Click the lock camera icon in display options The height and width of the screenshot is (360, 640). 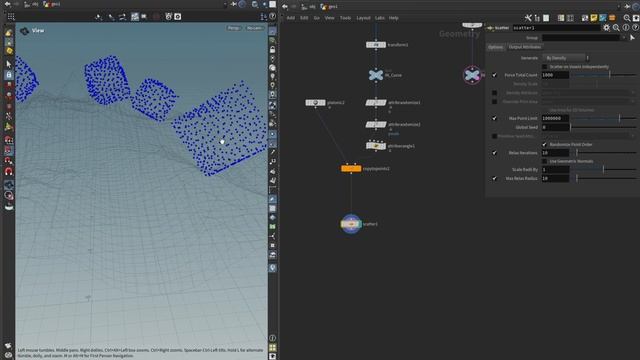(x=272, y=49)
